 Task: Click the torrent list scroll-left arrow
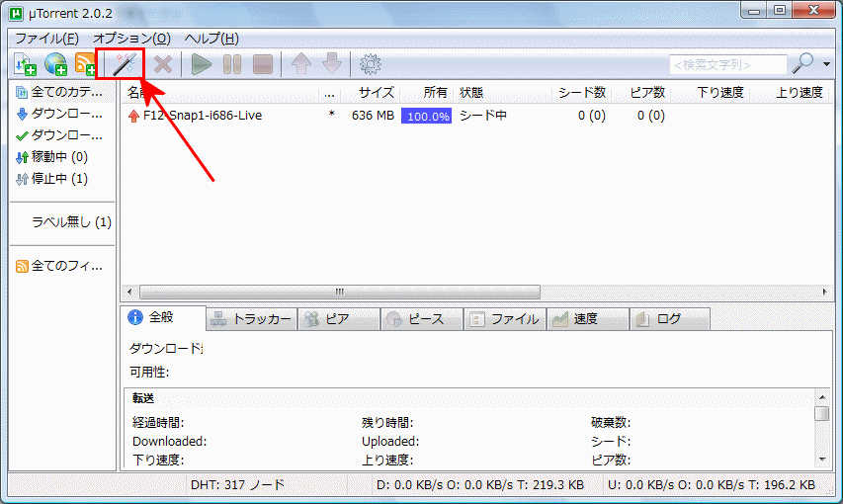point(129,293)
